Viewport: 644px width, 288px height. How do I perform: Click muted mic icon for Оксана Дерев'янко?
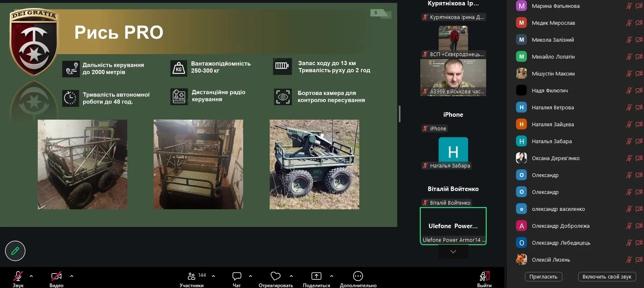(629, 158)
